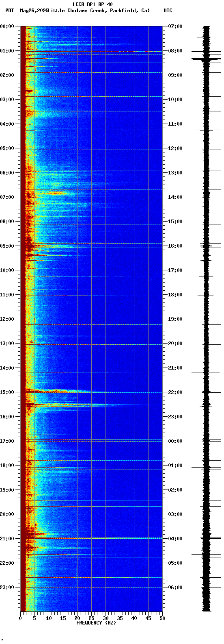Click 06:00 on the UTC time axis
Screen dimensions: 224x644
tap(175, 587)
